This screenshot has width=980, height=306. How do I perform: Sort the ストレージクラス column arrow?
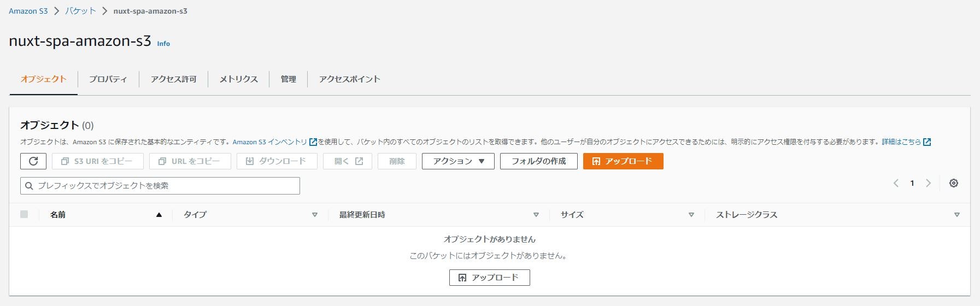click(957, 215)
